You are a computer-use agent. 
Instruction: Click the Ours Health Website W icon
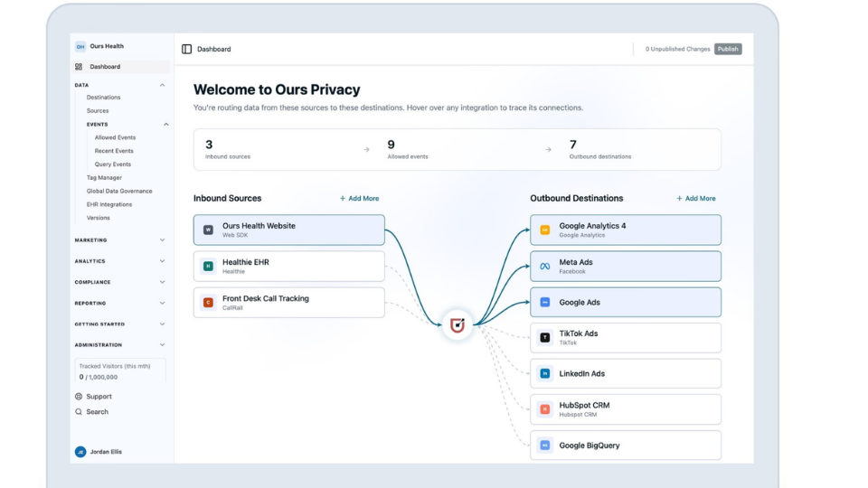pos(208,230)
